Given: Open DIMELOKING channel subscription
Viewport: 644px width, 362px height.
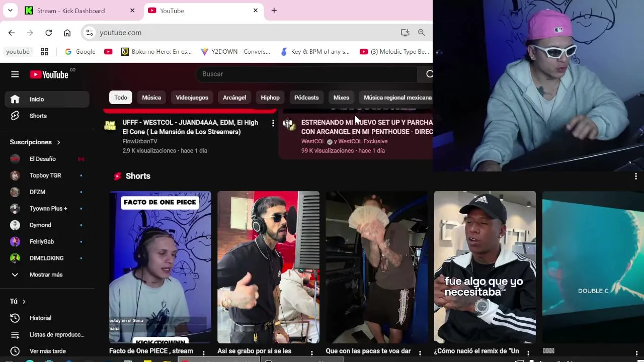Looking at the screenshot, I should [x=47, y=258].
